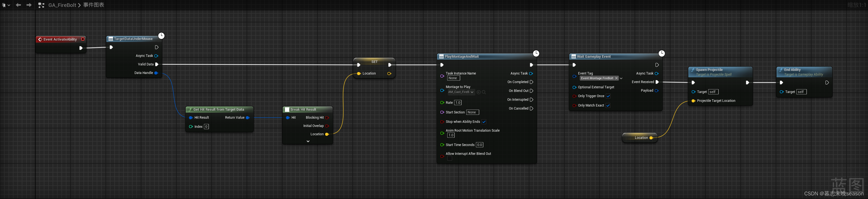The image size is (868, 199).
Task: Navigate back with the left arrow
Action: pos(18,5)
